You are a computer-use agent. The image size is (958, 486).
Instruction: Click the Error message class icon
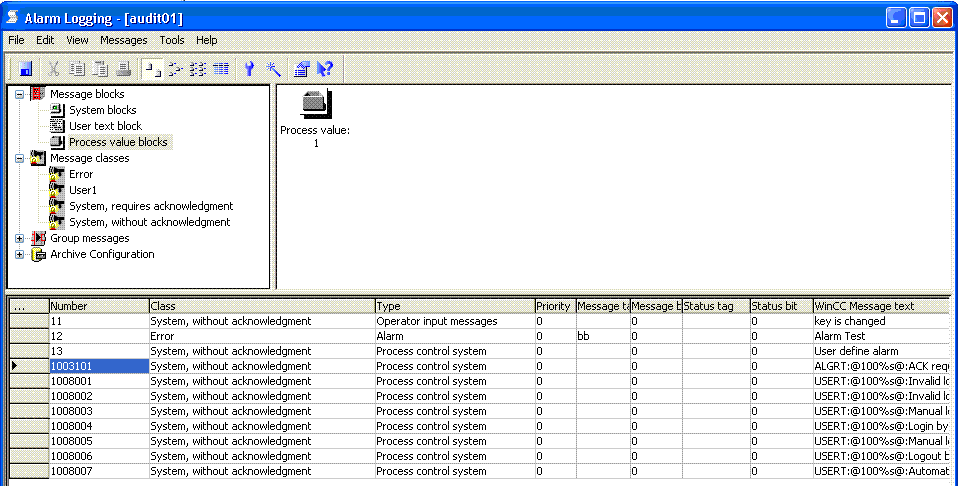[x=57, y=174]
